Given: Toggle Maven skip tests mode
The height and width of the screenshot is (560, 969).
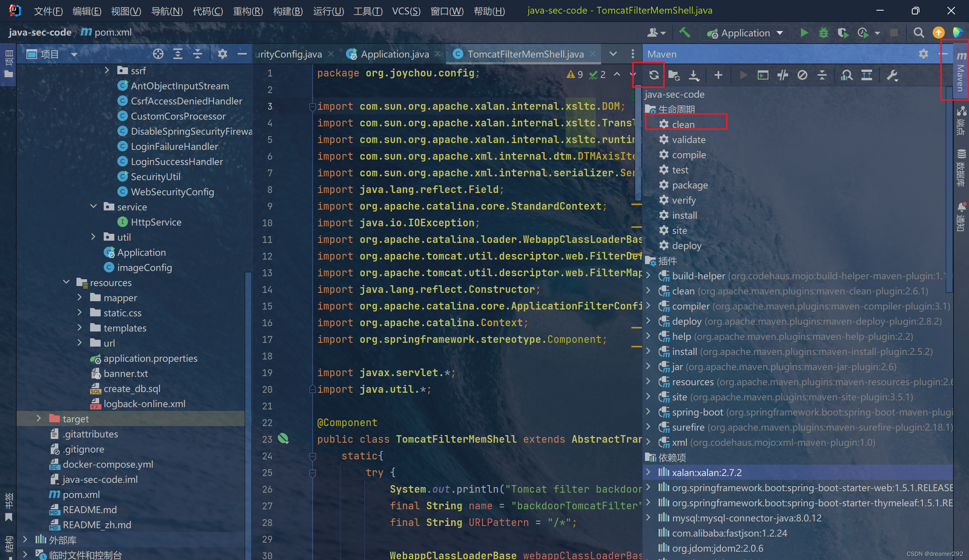Looking at the screenshot, I should pos(802,75).
